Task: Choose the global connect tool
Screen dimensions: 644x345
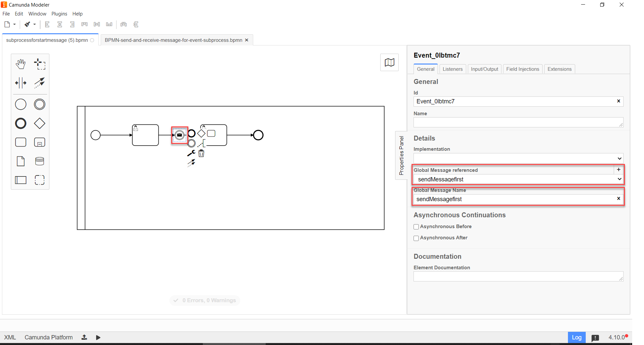Action: click(40, 83)
